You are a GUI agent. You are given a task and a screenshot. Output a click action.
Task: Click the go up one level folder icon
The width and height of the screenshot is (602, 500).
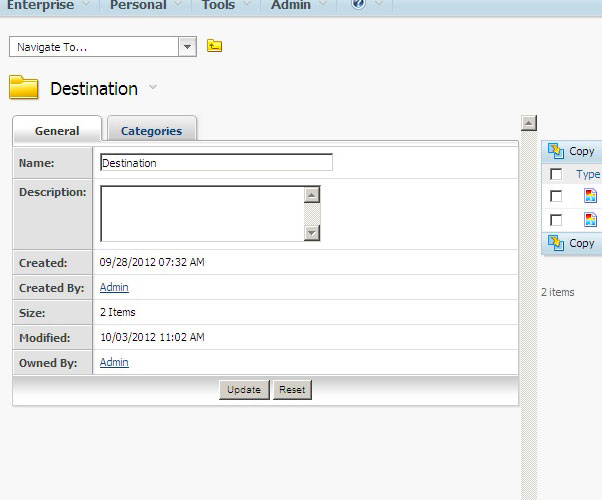click(214, 46)
